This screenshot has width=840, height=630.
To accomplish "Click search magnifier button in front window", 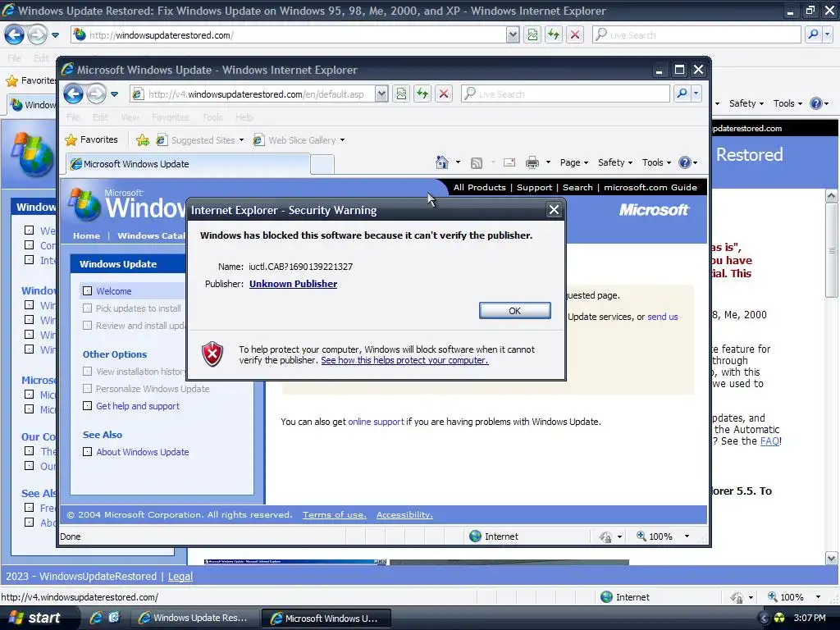I will pos(682,94).
